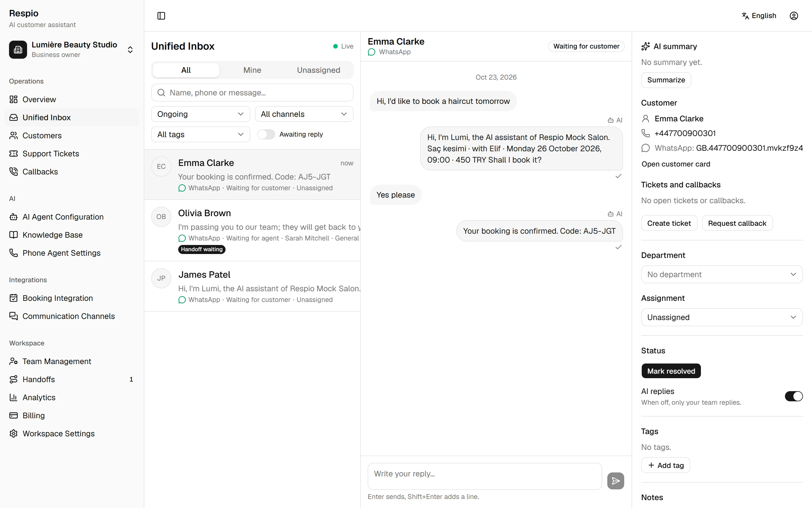Viewport: 812px width, 508px height.
Task: Click the Write your reply text box
Action: click(x=484, y=476)
